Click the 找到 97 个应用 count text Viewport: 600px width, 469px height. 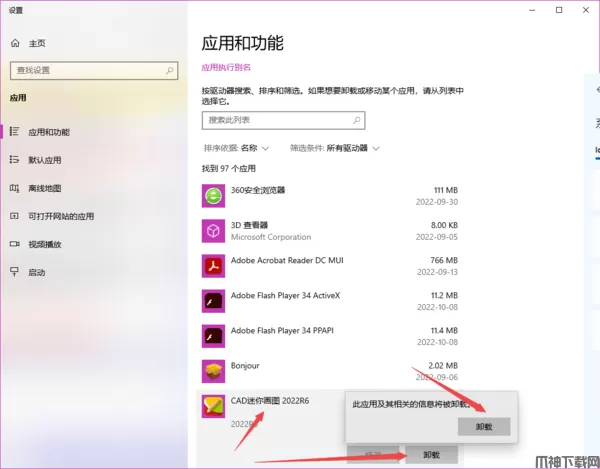[x=229, y=168]
